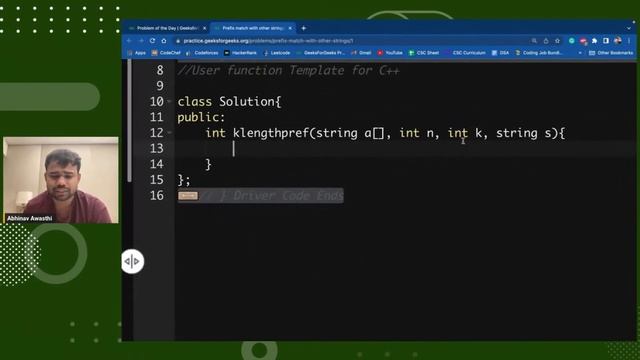Collapse the class Solution fold arrow on line 10
This screenshot has width=640, height=360.
pos(169,101)
